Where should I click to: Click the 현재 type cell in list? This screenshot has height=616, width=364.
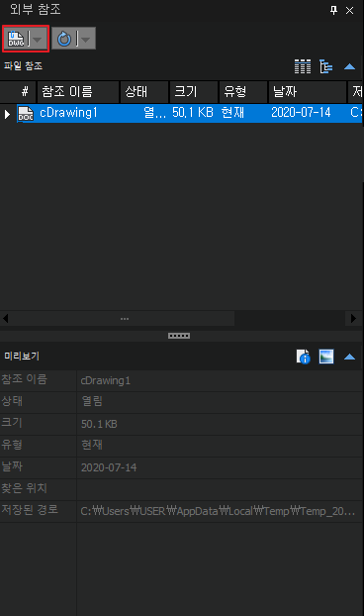[232, 113]
